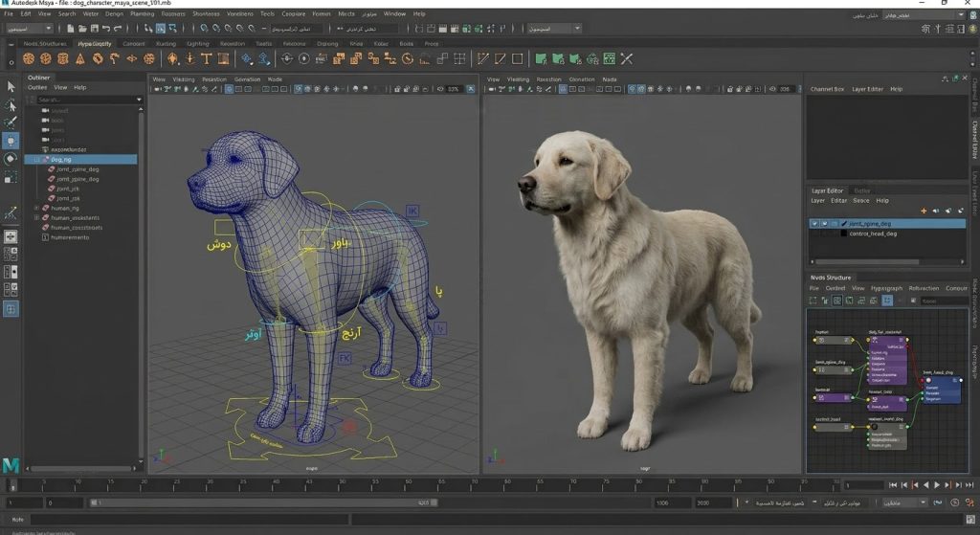
Task: Open the menu set dropdown at top left
Action: point(29,28)
